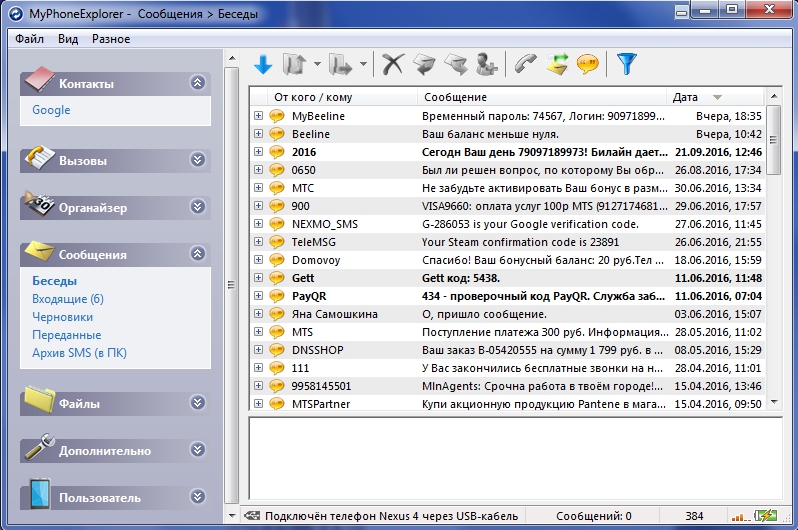Click the Messages envelope icon
Screen dimensions: 798x530
pyautogui.click(x=40, y=250)
